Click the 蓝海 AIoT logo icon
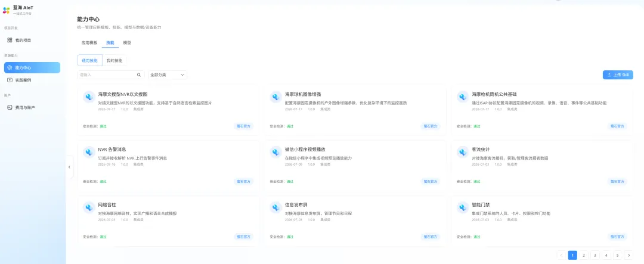This screenshot has width=644, height=264. (6, 10)
